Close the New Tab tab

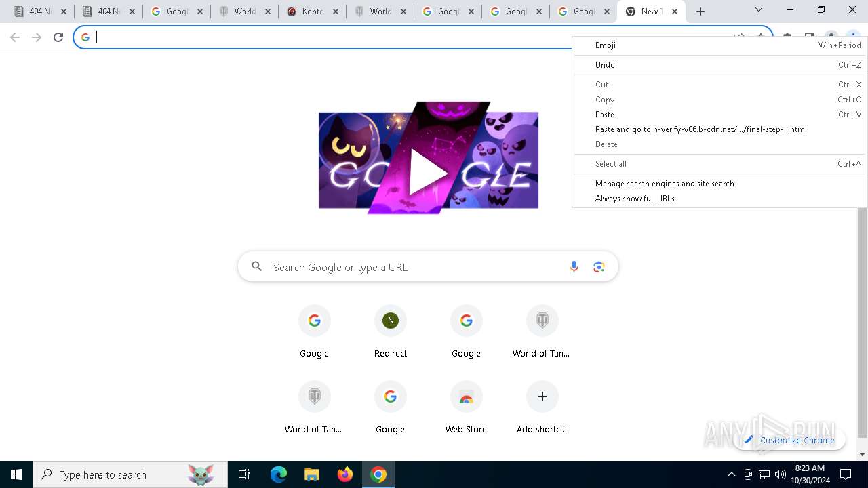coord(674,12)
